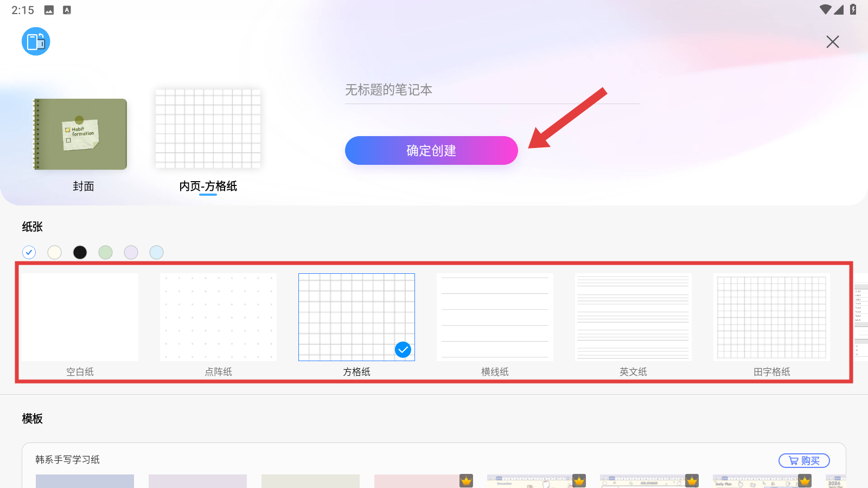Edit the notebook title field
The image size is (868, 488).
click(x=492, y=90)
